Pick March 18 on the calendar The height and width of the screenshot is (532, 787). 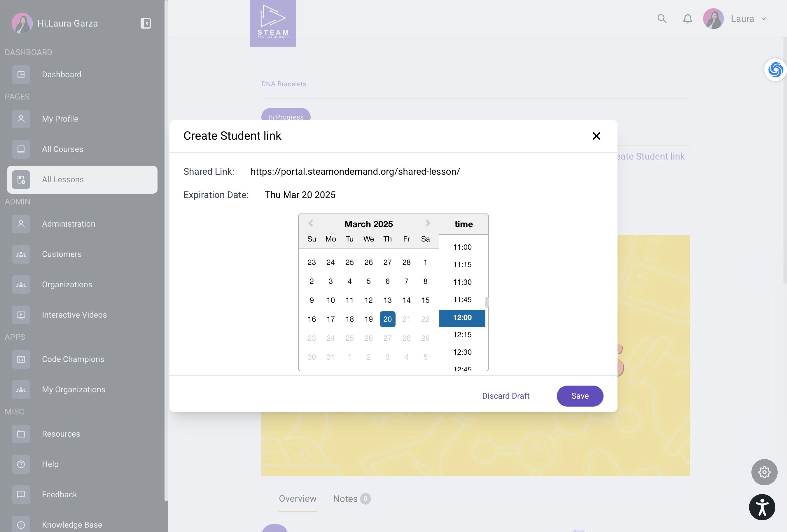click(x=349, y=319)
